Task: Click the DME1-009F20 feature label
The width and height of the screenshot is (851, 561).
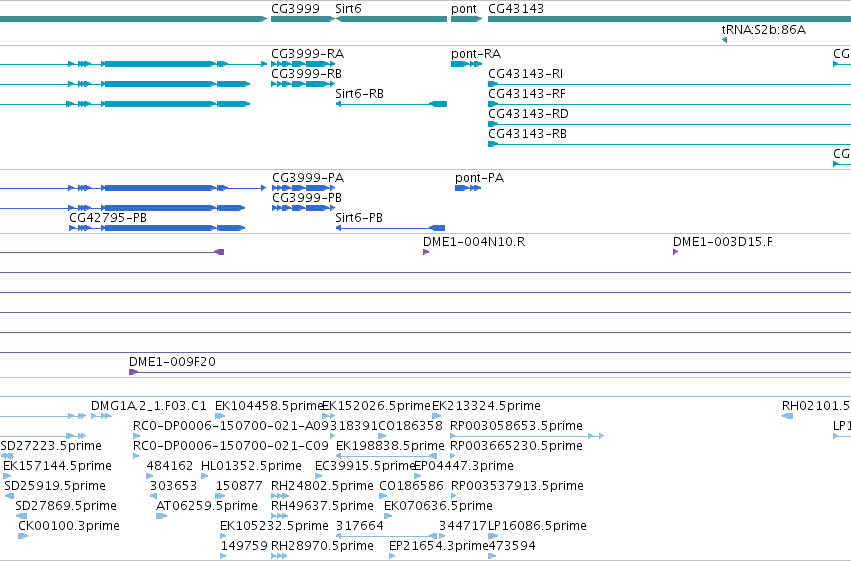Action: click(172, 362)
